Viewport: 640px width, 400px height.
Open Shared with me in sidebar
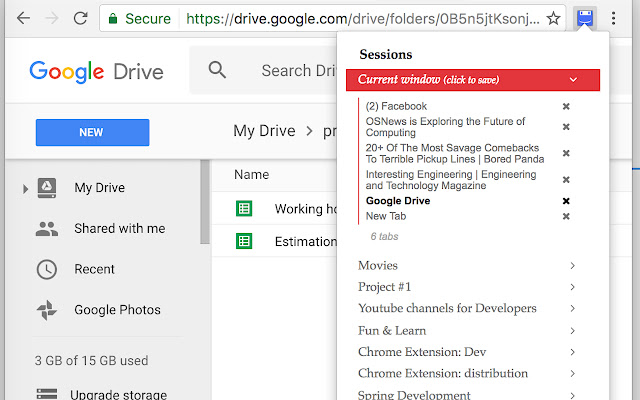119,228
